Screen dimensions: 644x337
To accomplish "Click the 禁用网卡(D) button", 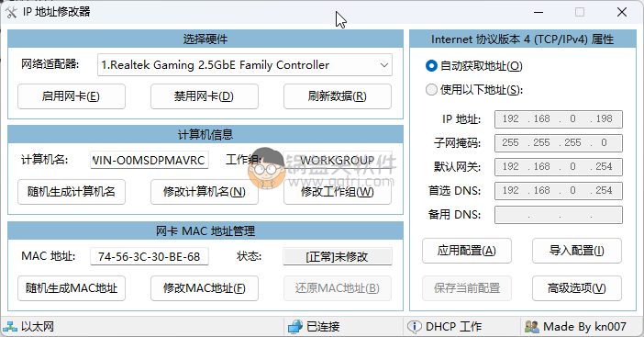I will click(205, 96).
